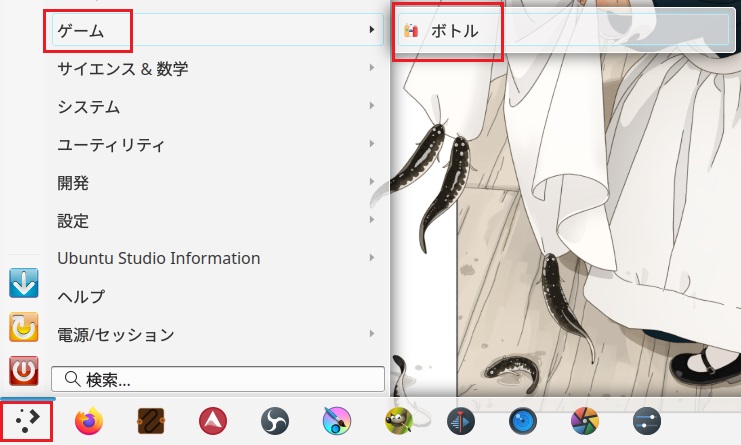Image resolution: width=741 pixels, height=445 pixels.
Task: Expand the 電源/セッション submenu
Action: click(x=215, y=334)
